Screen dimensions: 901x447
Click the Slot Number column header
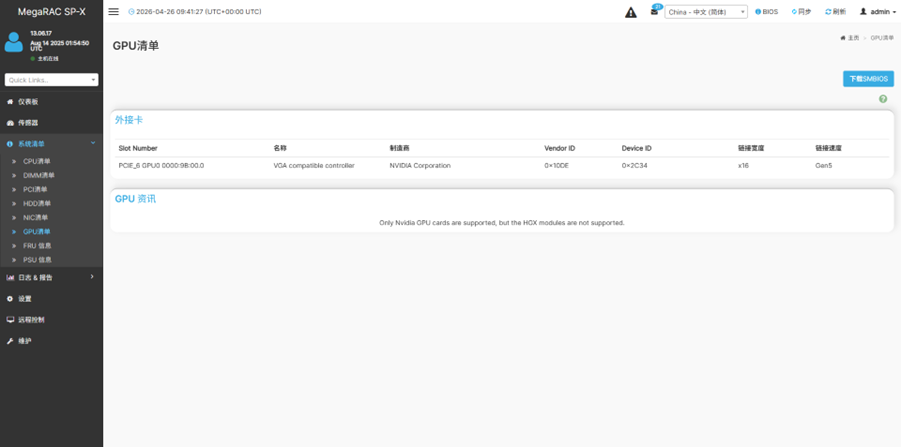(138, 148)
